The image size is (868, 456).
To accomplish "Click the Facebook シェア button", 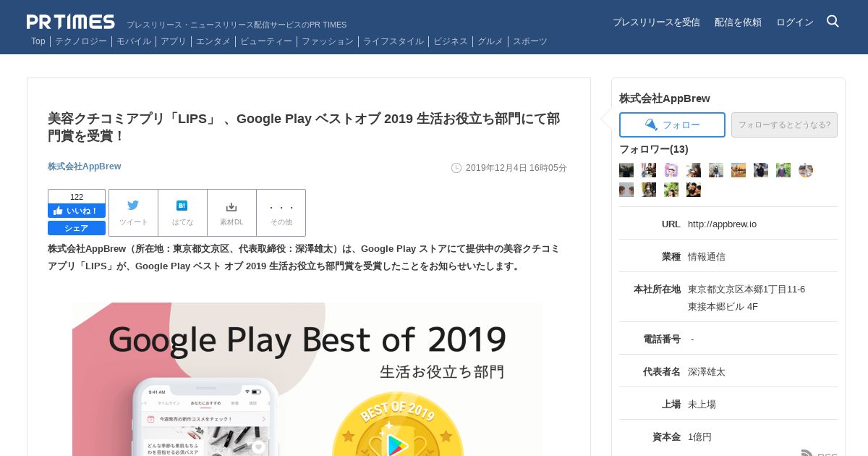I will [77, 228].
